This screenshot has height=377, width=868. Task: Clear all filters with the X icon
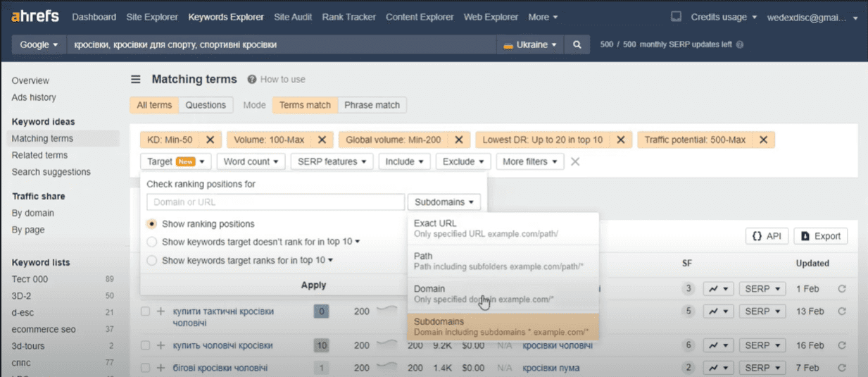(575, 161)
